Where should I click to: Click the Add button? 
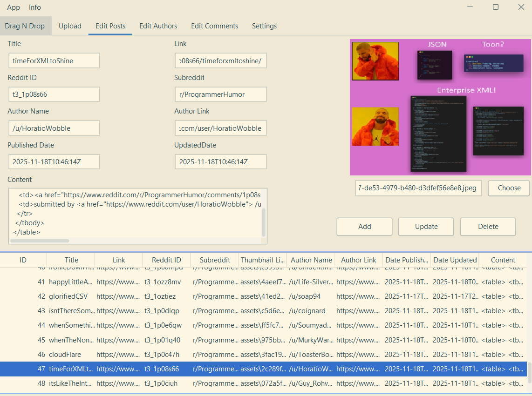point(364,227)
